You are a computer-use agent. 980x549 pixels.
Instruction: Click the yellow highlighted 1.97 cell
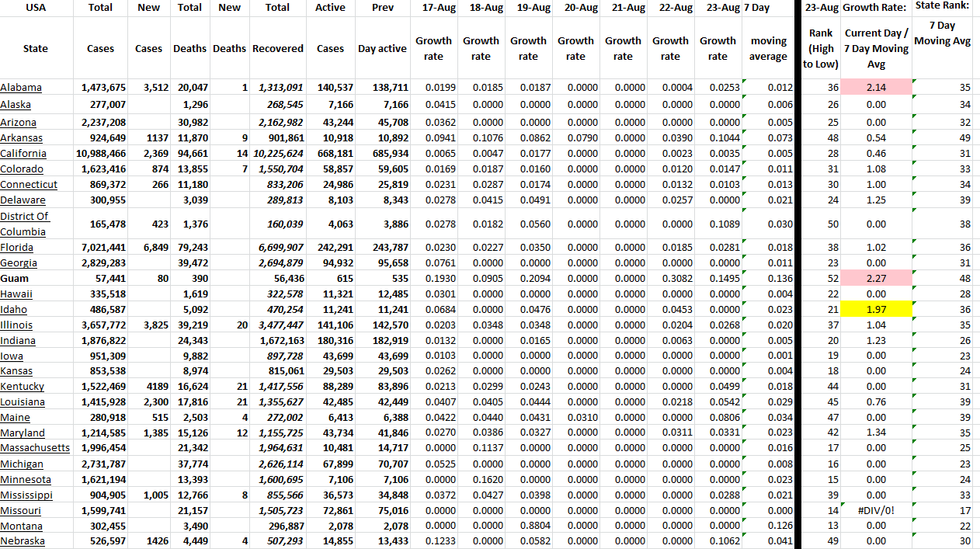coord(876,310)
